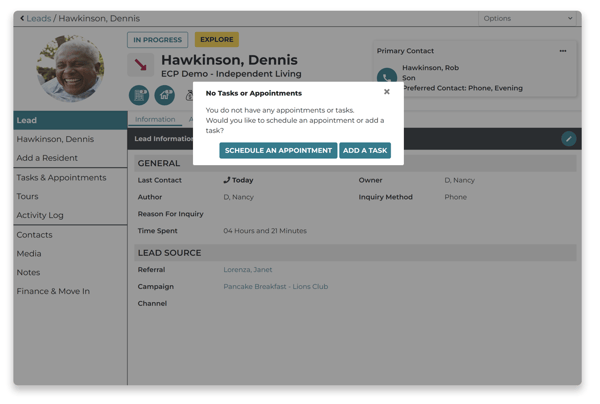Image resolution: width=600 pixels, height=404 pixels.
Task: Close the No Tasks or Appointments dialog
Action: [x=386, y=92]
